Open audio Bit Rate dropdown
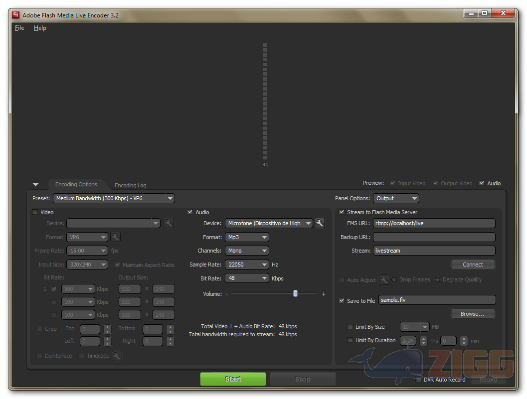This screenshot has width=527, height=399. (247, 278)
